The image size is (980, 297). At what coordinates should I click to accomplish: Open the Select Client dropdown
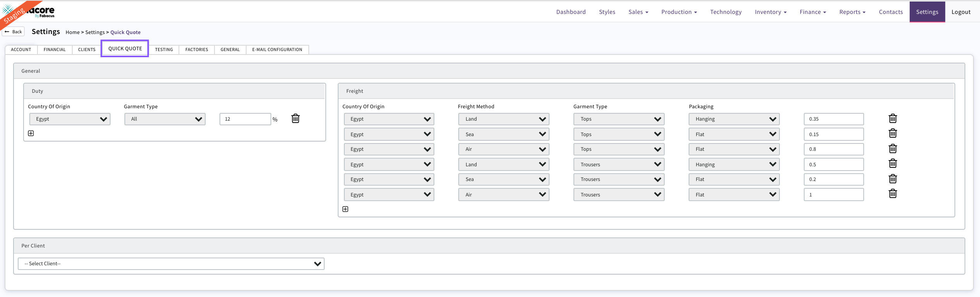(x=171, y=264)
